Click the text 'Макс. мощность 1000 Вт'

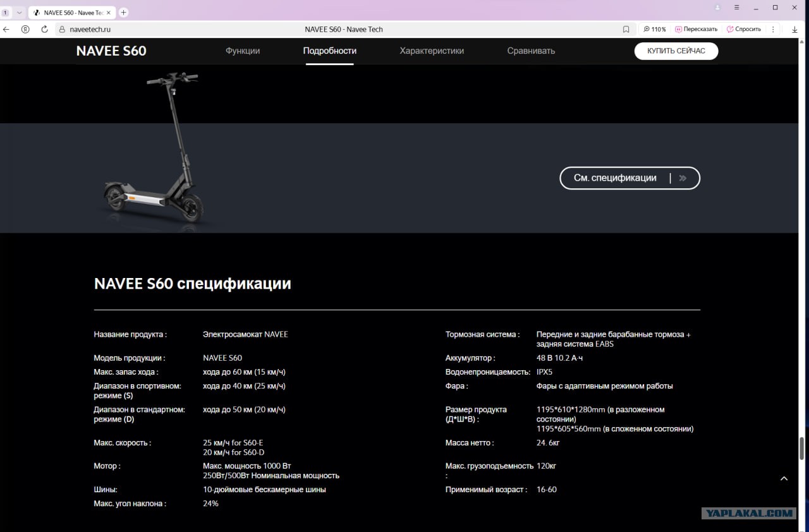247,466
